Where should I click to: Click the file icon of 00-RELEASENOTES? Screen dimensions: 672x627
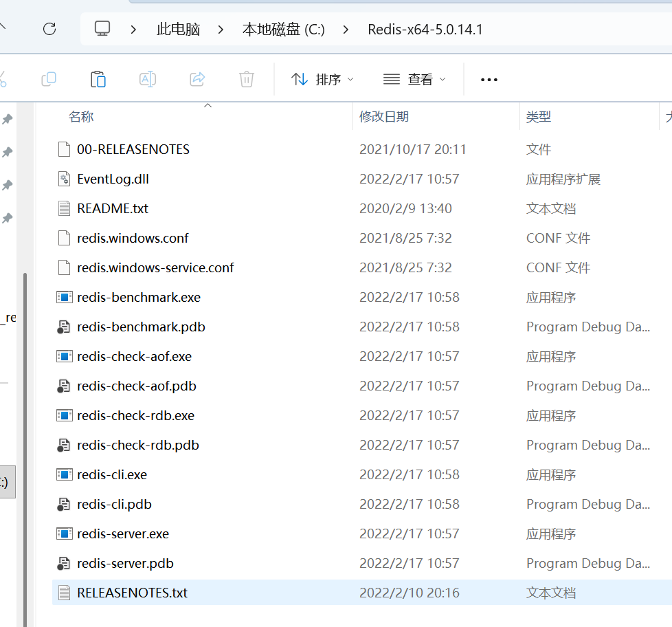pyautogui.click(x=65, y=149)
